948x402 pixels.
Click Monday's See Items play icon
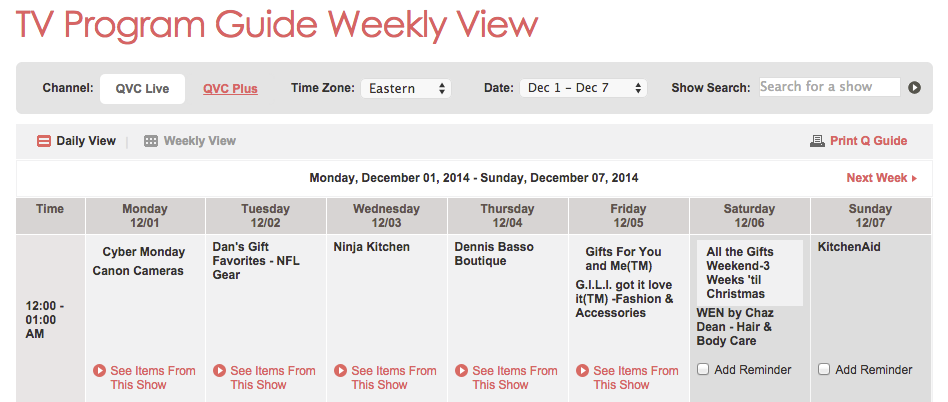[x=99, y=371]
